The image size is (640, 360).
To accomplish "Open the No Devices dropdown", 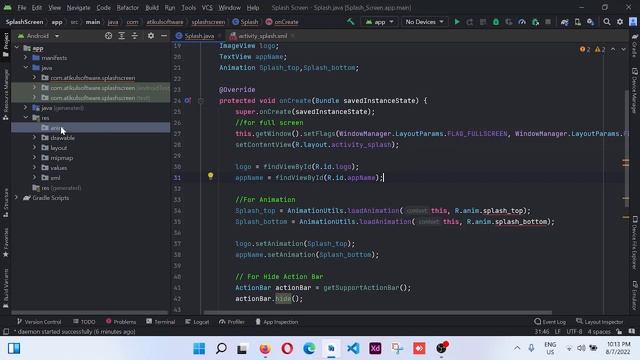I will tap(424, 22).
